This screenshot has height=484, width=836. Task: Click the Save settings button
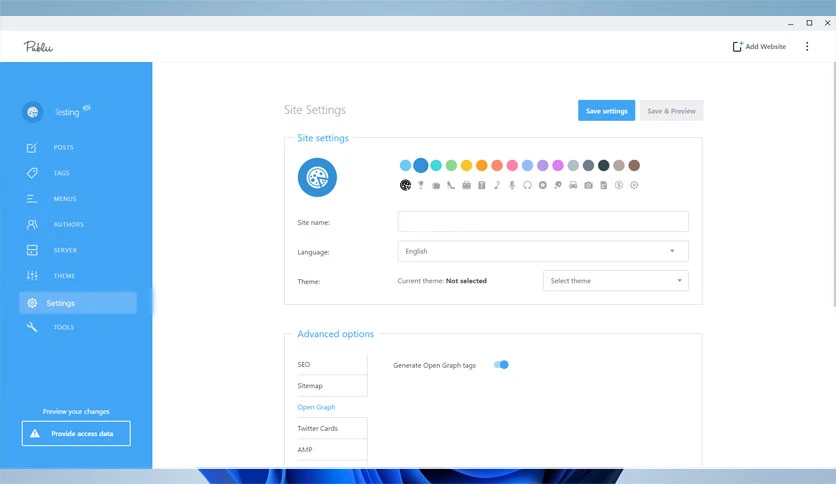[x=606, y=110]
